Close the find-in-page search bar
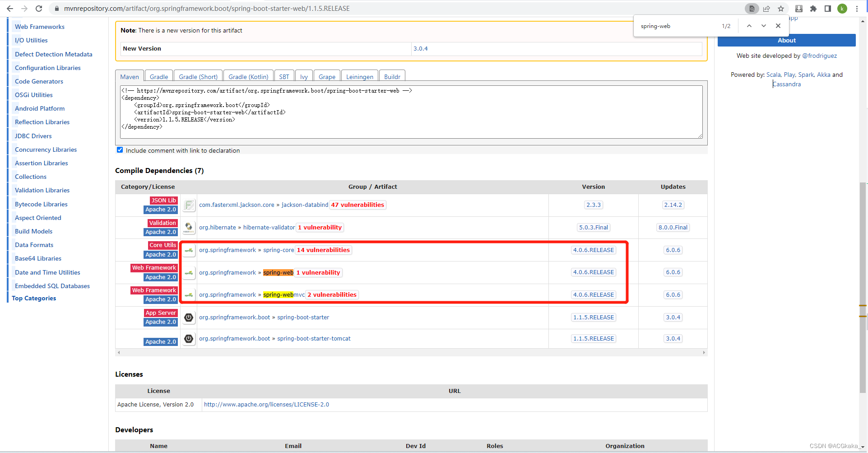Image resolution: width=868 pixels, height=453 pixels. tap(778, 26)
